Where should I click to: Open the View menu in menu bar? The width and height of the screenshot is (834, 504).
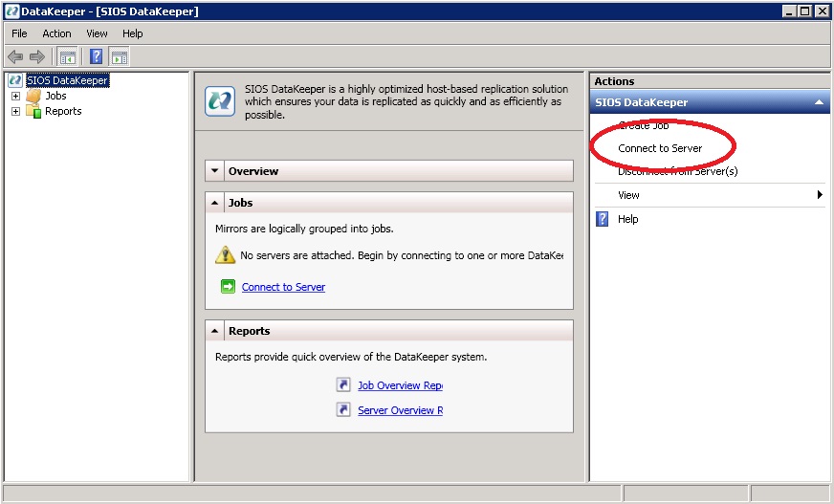pyautogui.click(x=97, y=33)
